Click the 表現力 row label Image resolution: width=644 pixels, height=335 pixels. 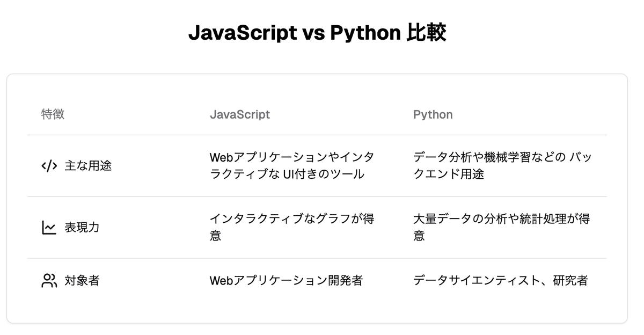click(x=82, y=228)
